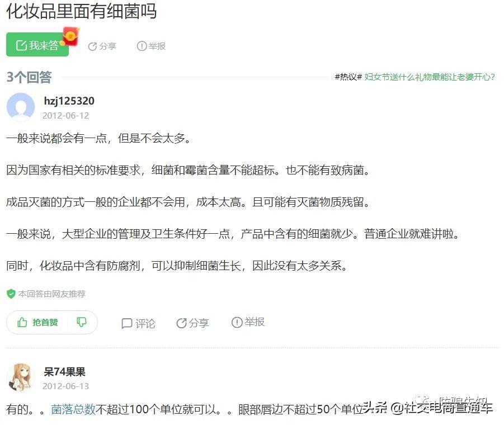Click the 3个回答 answers count heading

[29, 77]
